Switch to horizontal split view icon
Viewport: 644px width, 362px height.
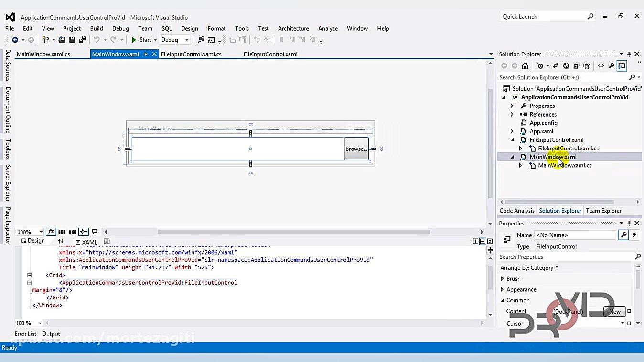[483, 241]
